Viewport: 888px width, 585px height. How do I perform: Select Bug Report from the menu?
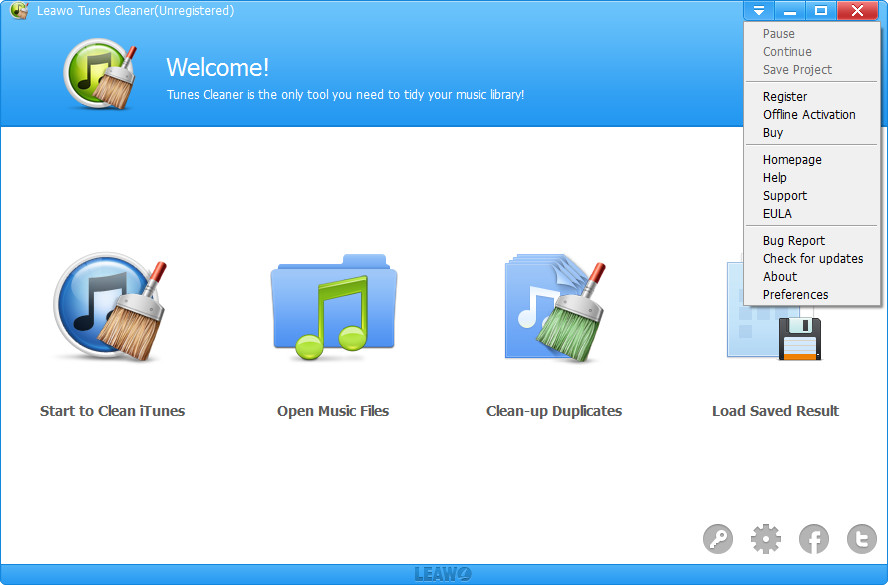[794, 241]
